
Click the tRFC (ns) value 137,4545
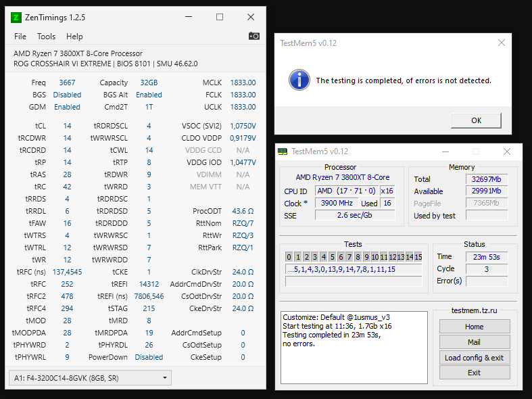(67, 272)
